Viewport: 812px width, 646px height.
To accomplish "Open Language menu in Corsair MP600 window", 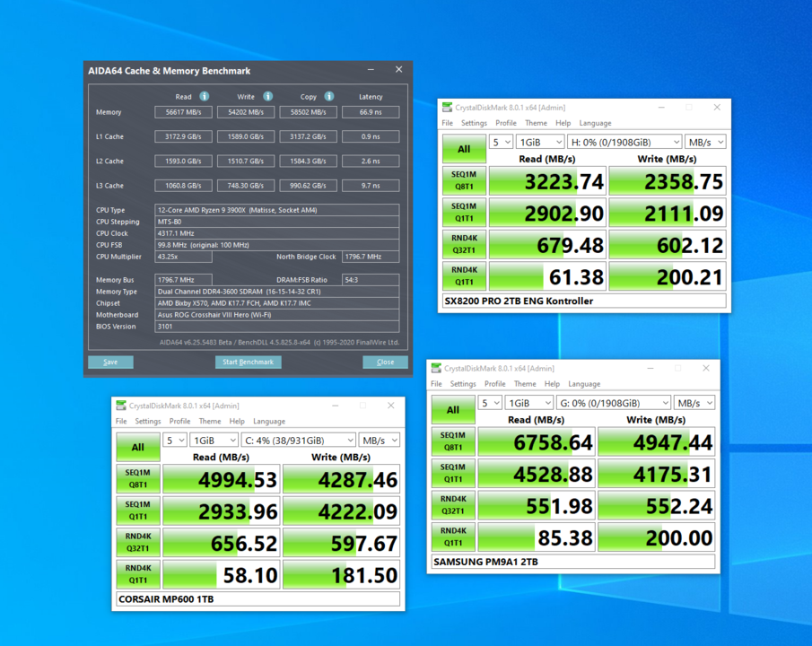I will point(269,421).
